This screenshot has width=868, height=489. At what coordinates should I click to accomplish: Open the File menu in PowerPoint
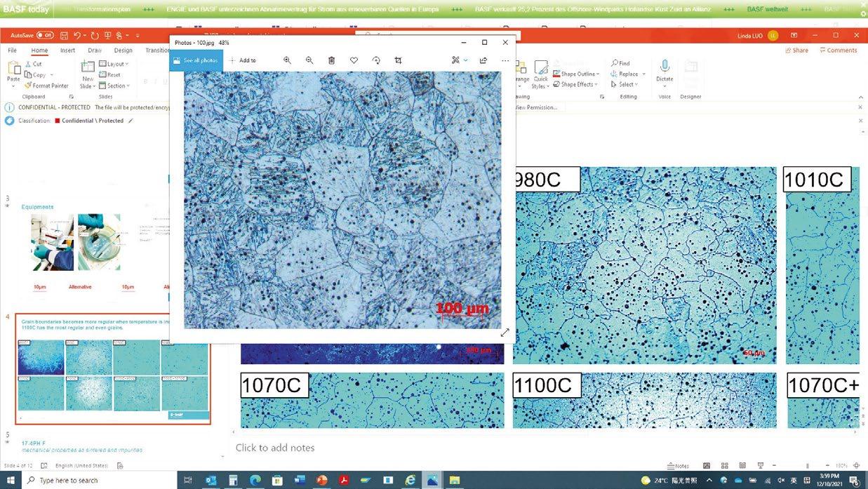click(x=13, y=51)
